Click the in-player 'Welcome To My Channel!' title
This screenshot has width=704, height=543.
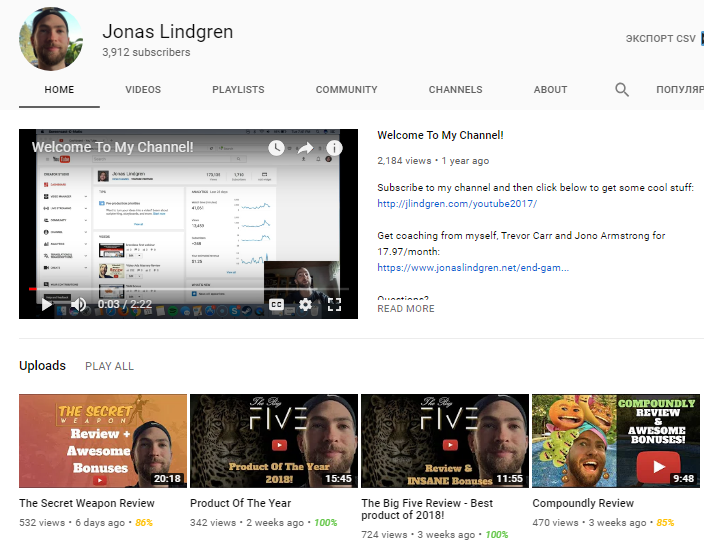(112, 147)
